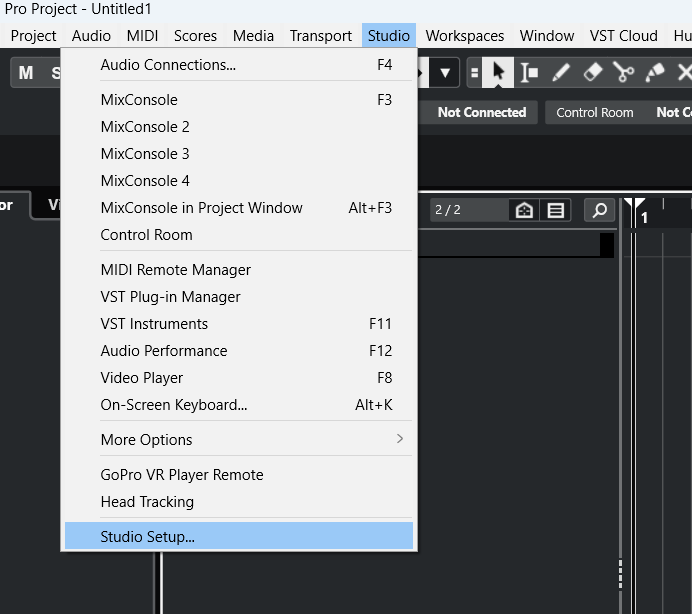
Task: Open On-Screen Keyboard...
Action: tap(239, 405)
